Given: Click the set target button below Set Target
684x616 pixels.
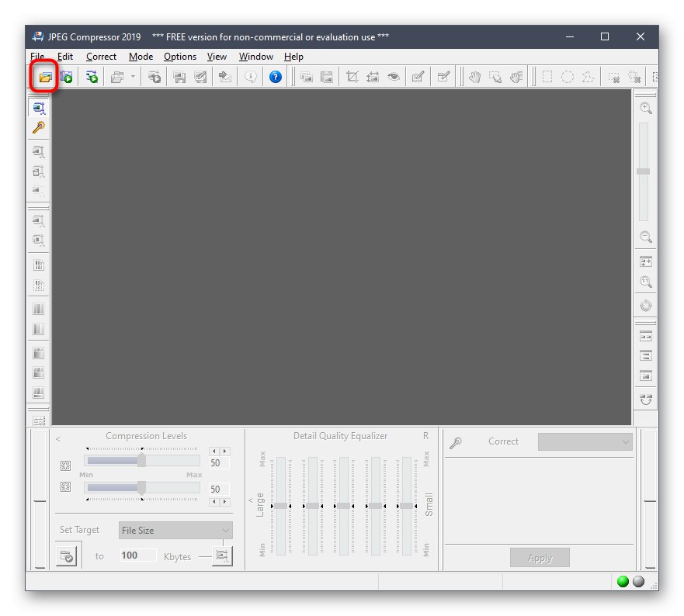Looking at the screenshot, I should pyautogui.click(x=67, y=555).
